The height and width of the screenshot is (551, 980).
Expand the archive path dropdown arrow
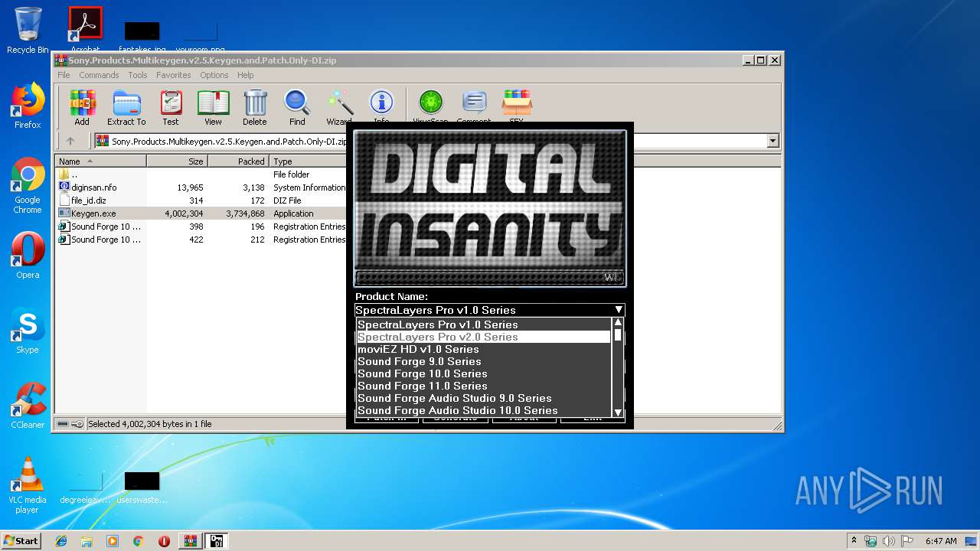pos(773,141)
